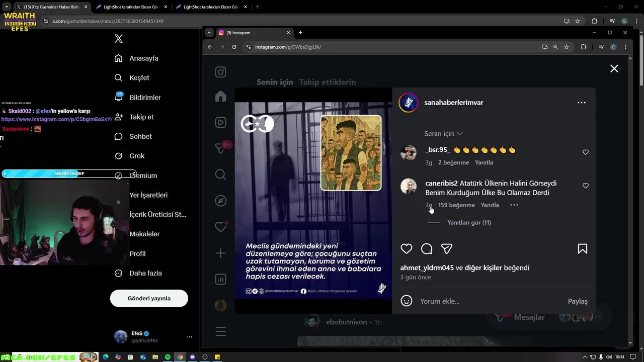Open the zoom icon in Instagram address bar

[x=555, y=47]
